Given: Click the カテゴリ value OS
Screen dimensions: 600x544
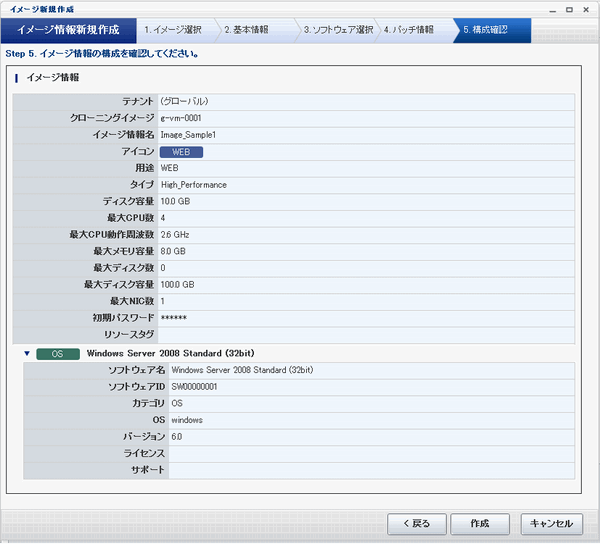Looking at the screenshot, I should (x=177, y=404).
